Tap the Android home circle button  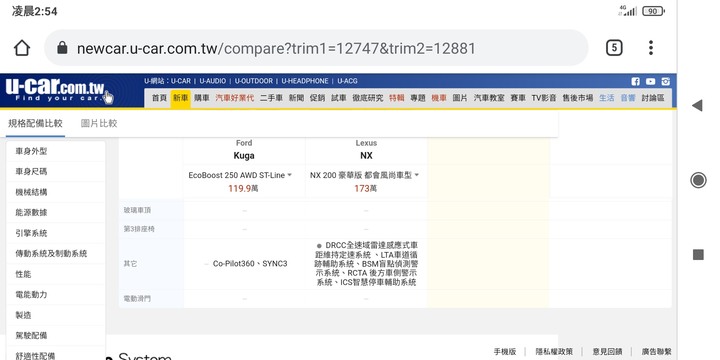pyautogui.click(x=698, y=180)
